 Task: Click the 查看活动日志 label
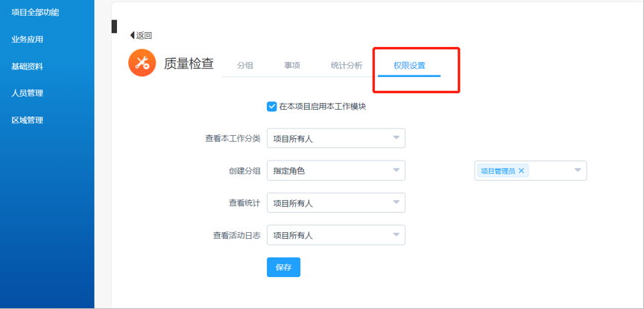tap(236, 236)
